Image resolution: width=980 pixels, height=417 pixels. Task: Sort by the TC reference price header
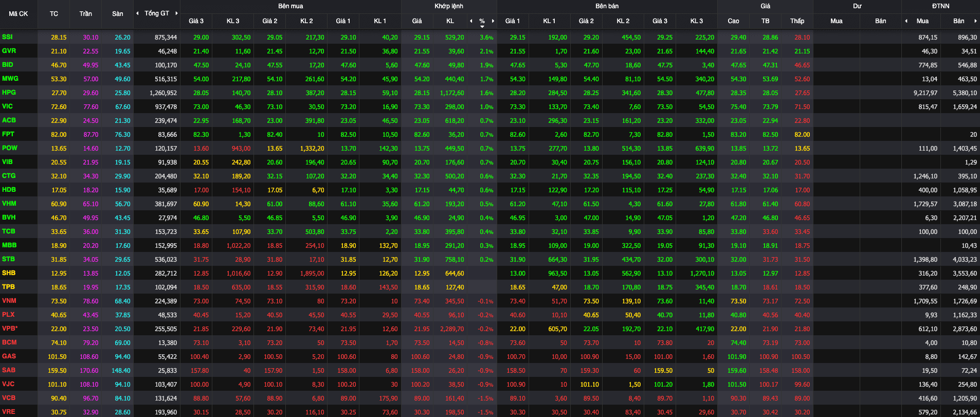[x=54, y=14]
